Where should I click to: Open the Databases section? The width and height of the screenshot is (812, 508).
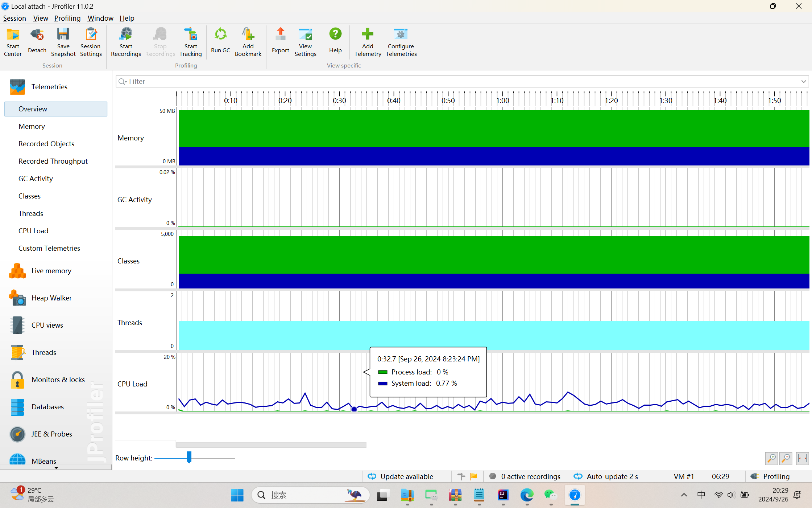coord(47,407)
